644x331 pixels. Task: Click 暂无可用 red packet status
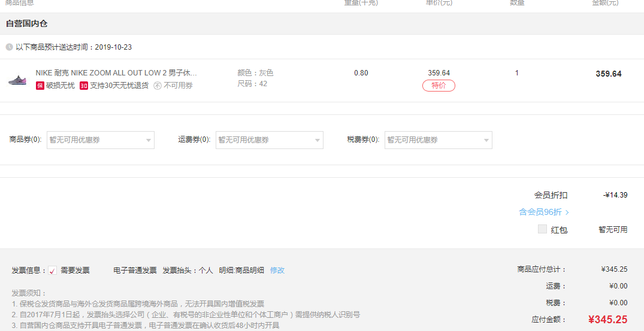click(x=613, y=230)
